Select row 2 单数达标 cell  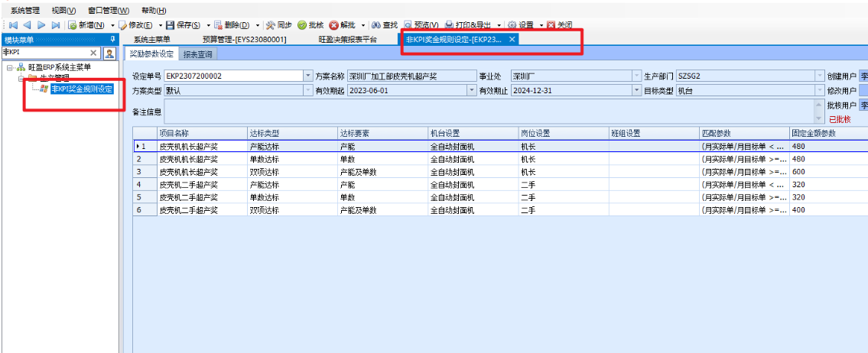click(x=292, y=160)
